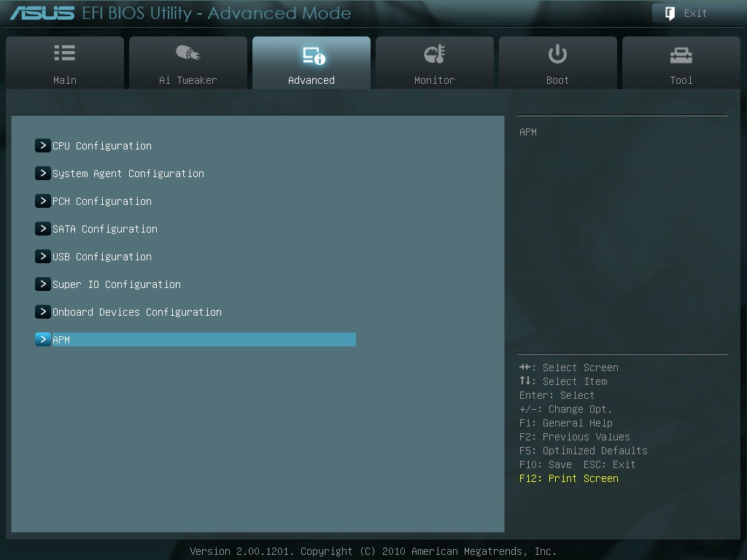The width and height of the screenshot is (747, 560).
Task: Click the version copyright footer text
Action: pyautogui.click(x=373, y=551)
